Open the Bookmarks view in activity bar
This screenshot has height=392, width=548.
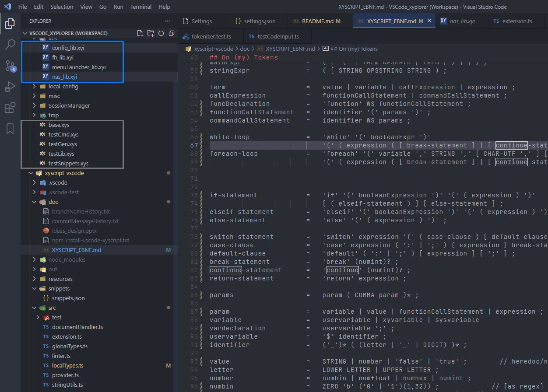click(10, 129)
